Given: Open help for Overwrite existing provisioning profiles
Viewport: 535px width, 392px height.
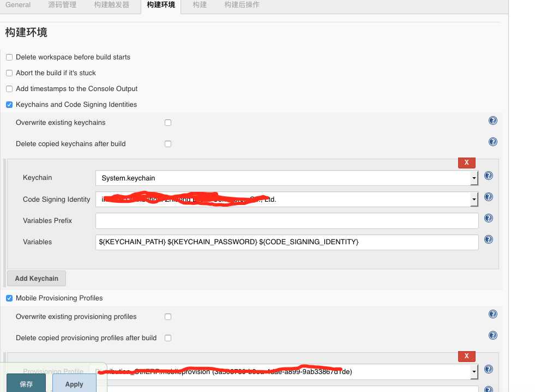Looking at the screenshot, I should point(492,314).
